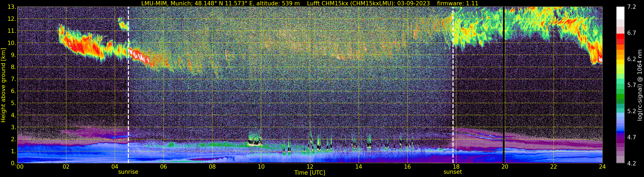Click the height tick label 0.
Screen dimensions: 644x177
click(13, 163)
